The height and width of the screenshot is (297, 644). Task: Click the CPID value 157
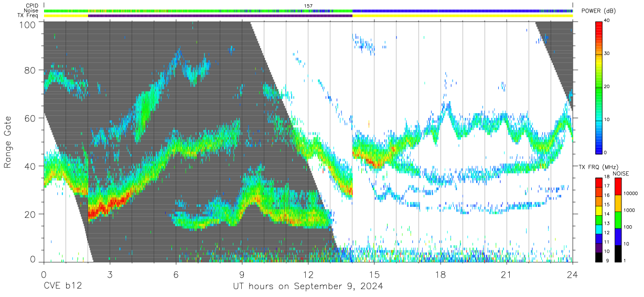[308, 6]
